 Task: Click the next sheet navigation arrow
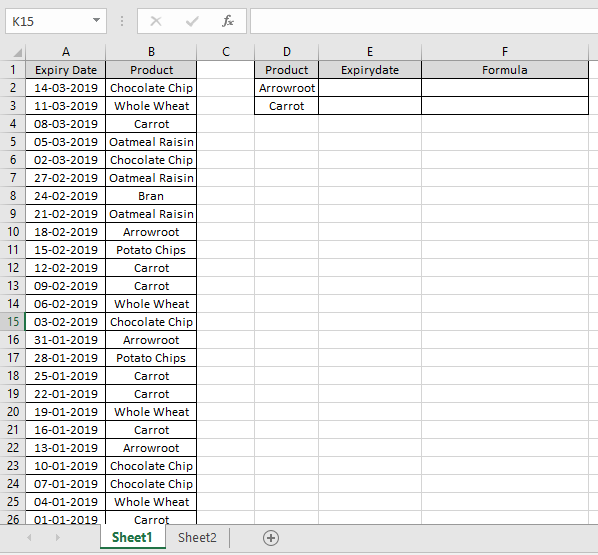pos(58,538)
